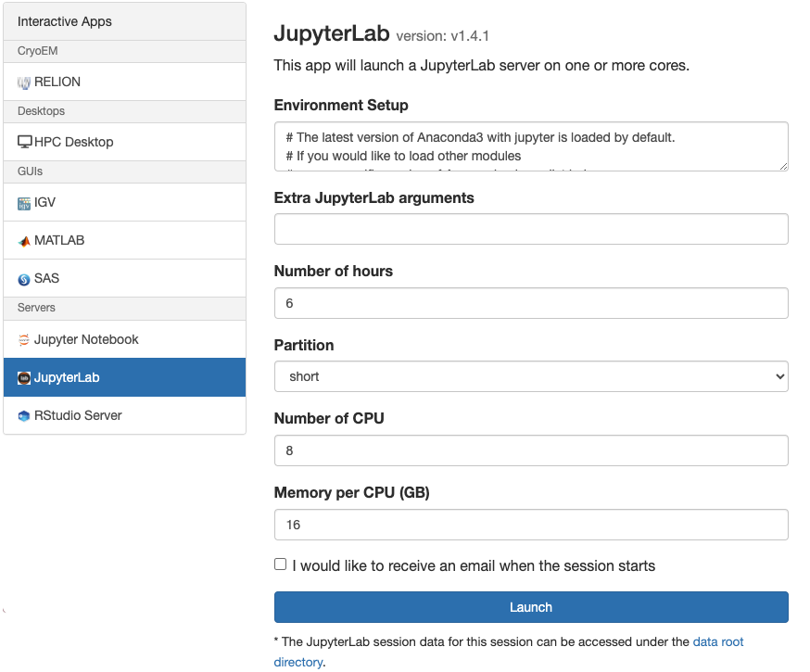
Task: Click the JupyterLab sidebar icon
Action: [x=24, y=378]
